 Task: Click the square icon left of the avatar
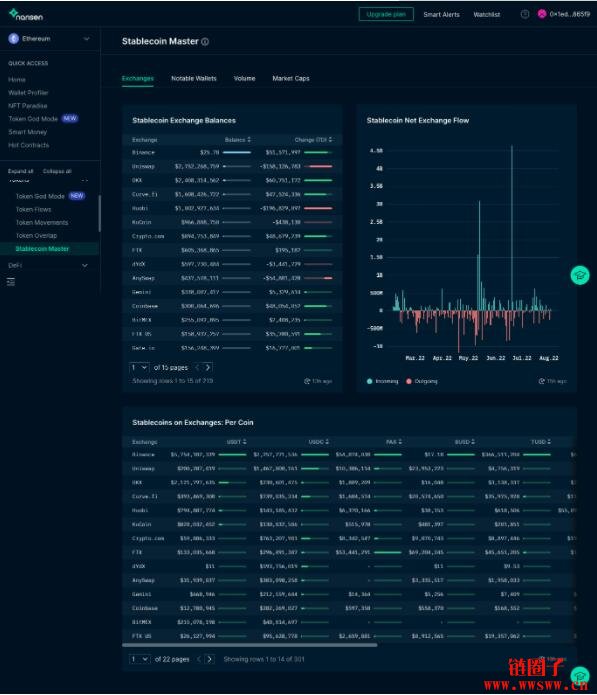tap(525, 14)
